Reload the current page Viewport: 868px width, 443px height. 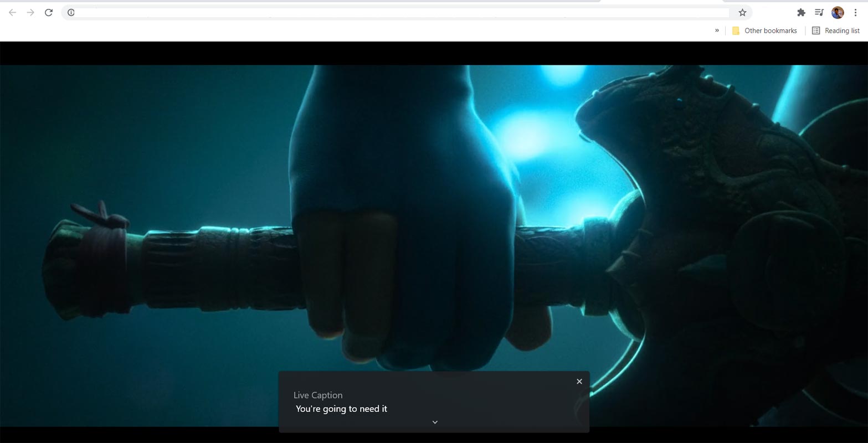tap(49, 13)
